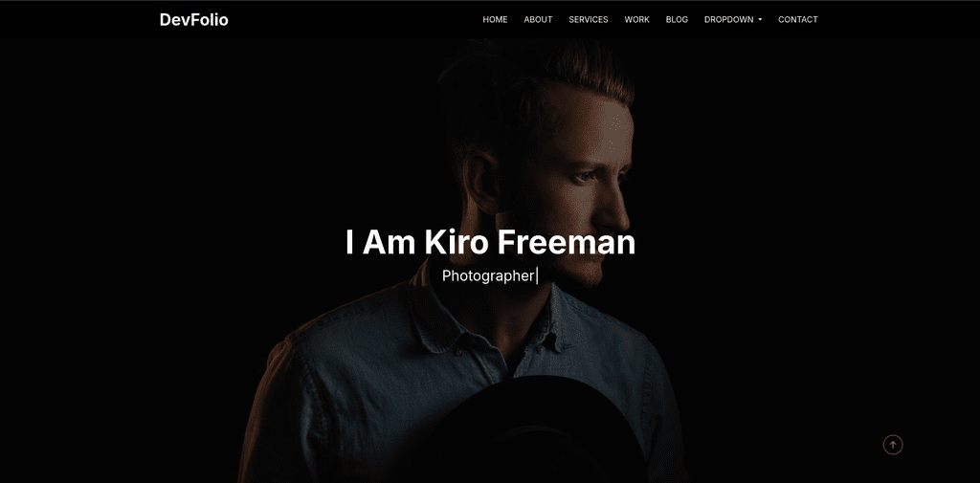The height and width of the screenshot is (483, 980).
Task: Open the DROPDOWN navigation menu
Action: point(733,19)
